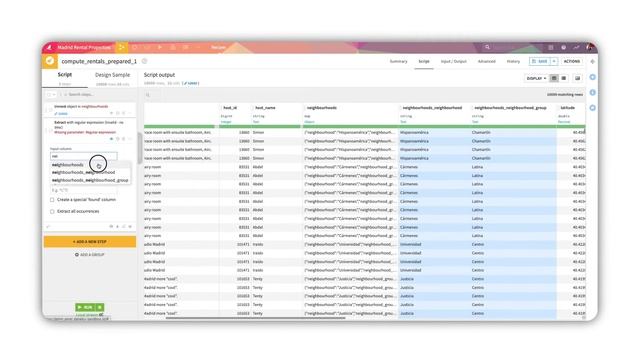This screenshot has width=640, height=360.
Task: Click the icon beside recipe name
Action: (144, 61)
